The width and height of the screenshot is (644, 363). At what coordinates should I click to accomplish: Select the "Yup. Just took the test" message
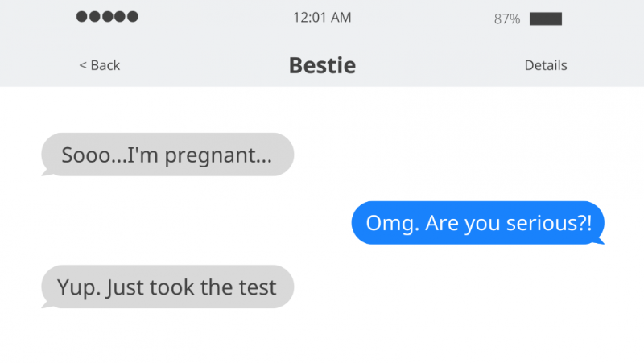pyautogui.click(x=167, y=287)
